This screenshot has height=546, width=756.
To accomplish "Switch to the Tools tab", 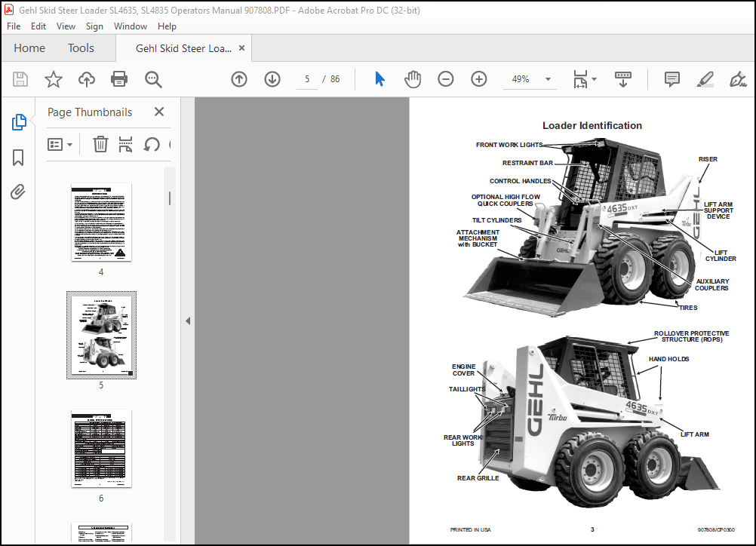I will 81,48.
